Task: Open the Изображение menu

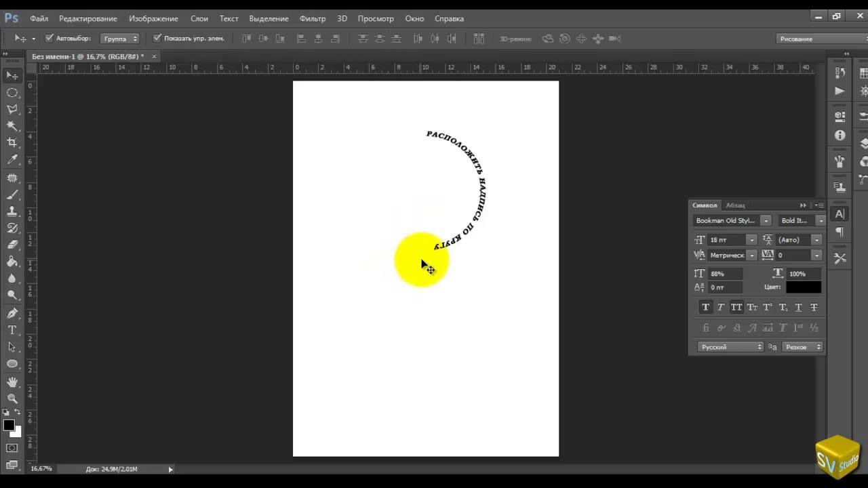Action: [154, 18]
